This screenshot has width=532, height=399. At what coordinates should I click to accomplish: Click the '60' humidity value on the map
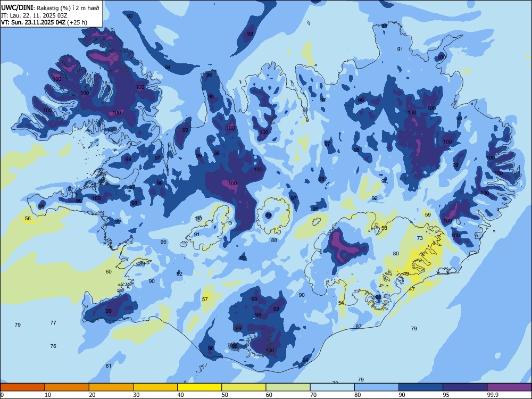[109, 271]
